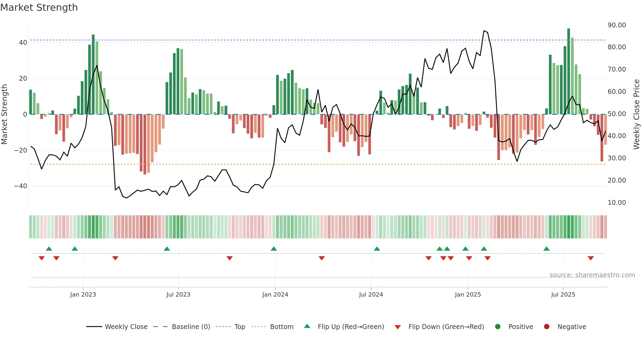Select the green flip-up marker just after Jul 2024
This screenshot has width=644, height=362.
pos(377,249)
